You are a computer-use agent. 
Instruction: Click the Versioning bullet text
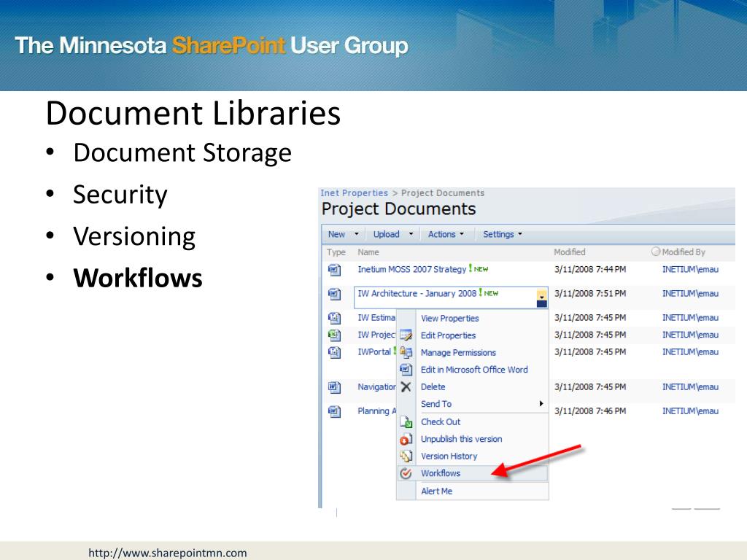point(134,237)
